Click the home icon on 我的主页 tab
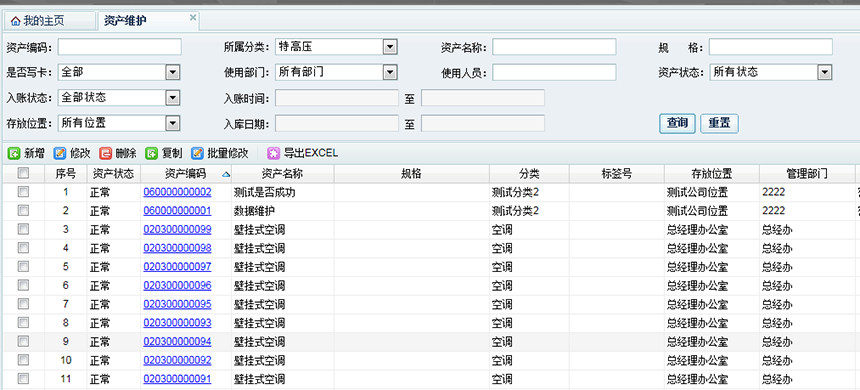Screen dimensions: 860x390 (x=15, y=21)
